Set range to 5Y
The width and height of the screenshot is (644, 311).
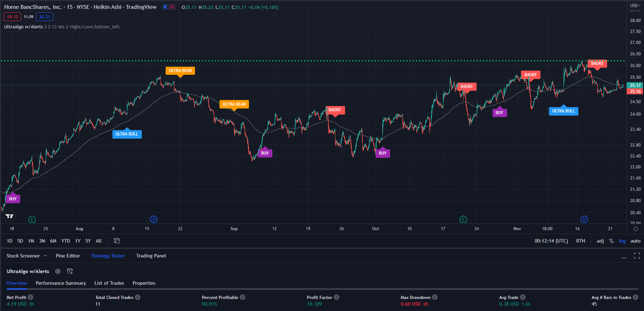[x=88, y=241]
